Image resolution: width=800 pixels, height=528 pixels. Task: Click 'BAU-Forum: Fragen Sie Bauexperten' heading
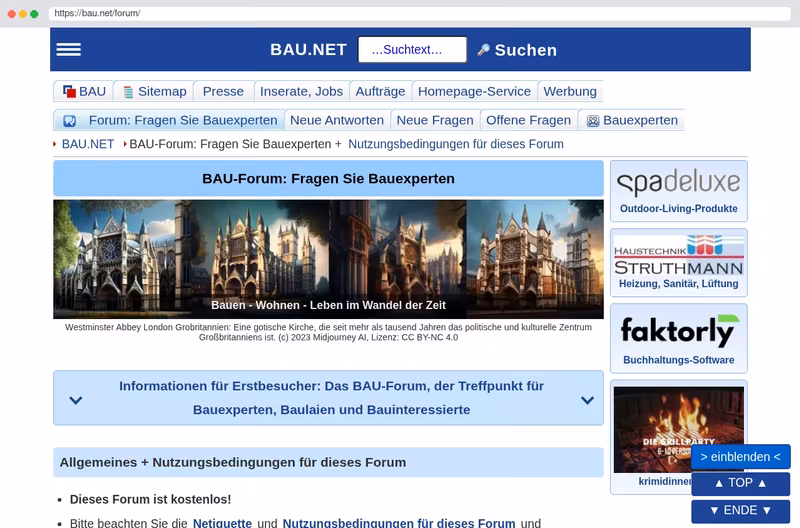click(328, 179)
